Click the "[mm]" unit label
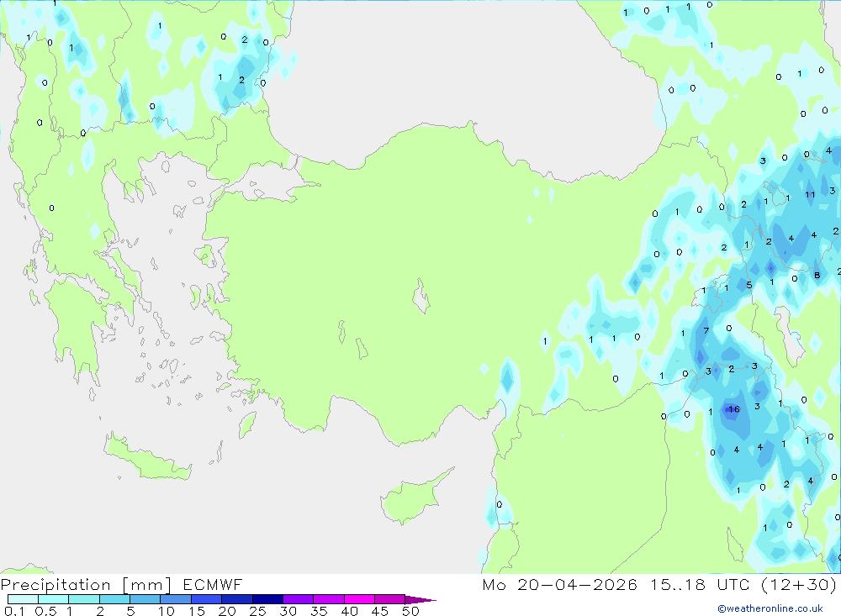841x616 pixels. click(147, 585)
